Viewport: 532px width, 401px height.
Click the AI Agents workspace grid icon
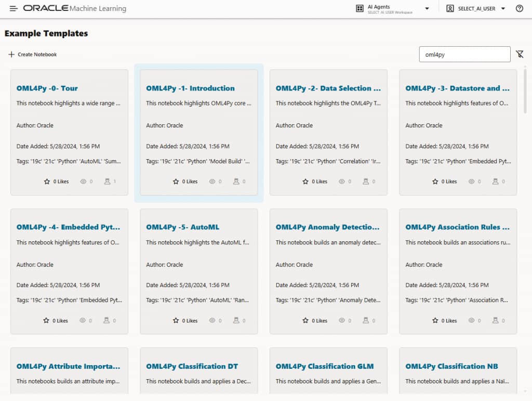point(360,9)
